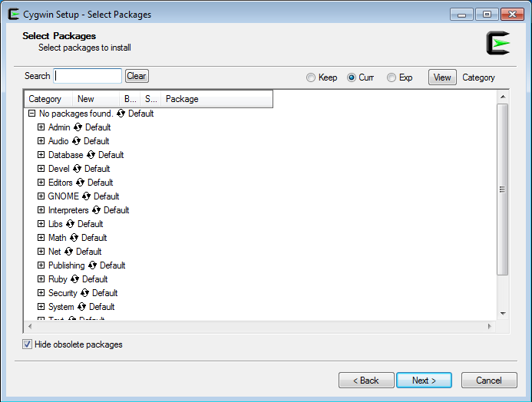Minimize the Cygwin Setup window
Screen dimensions: 532x402
click(x=461, y=15)
